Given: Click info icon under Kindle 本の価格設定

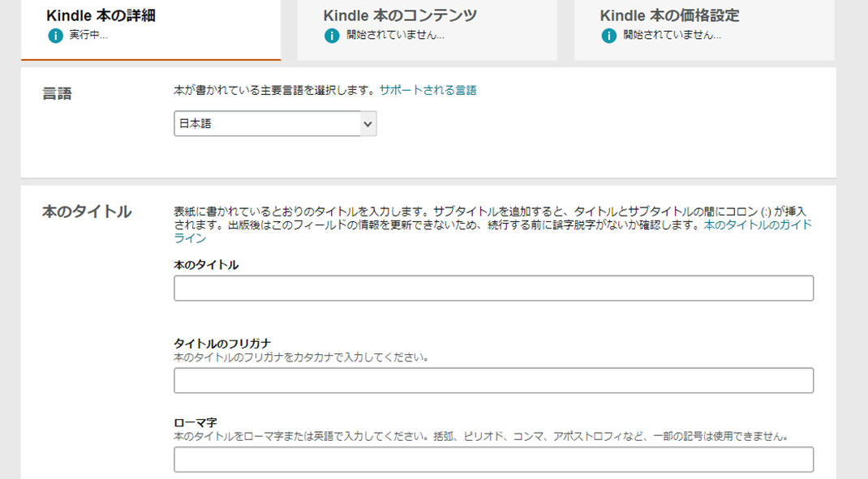Looking at the screenshot, I should point(608,36).
